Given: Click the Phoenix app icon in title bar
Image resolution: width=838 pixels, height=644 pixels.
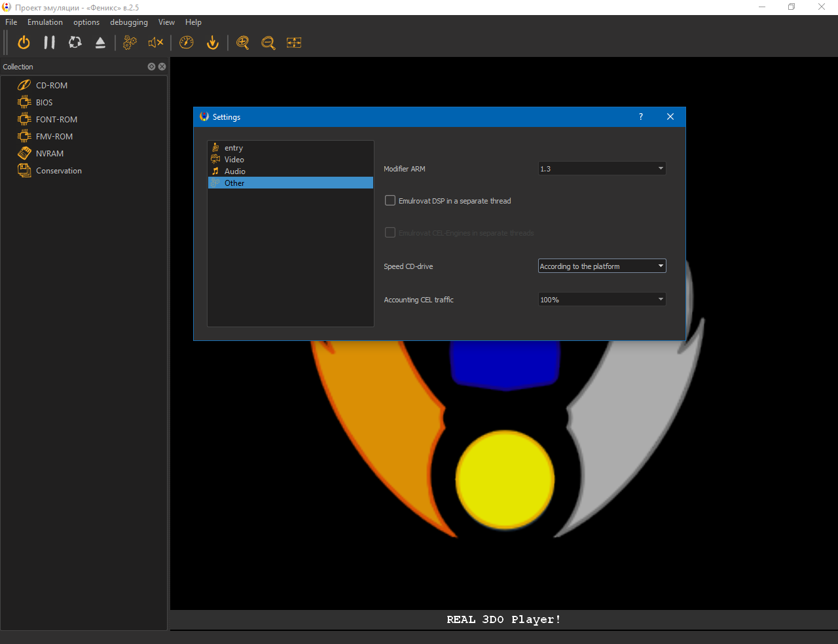Looking at the screenshot, I should [7, 7].
